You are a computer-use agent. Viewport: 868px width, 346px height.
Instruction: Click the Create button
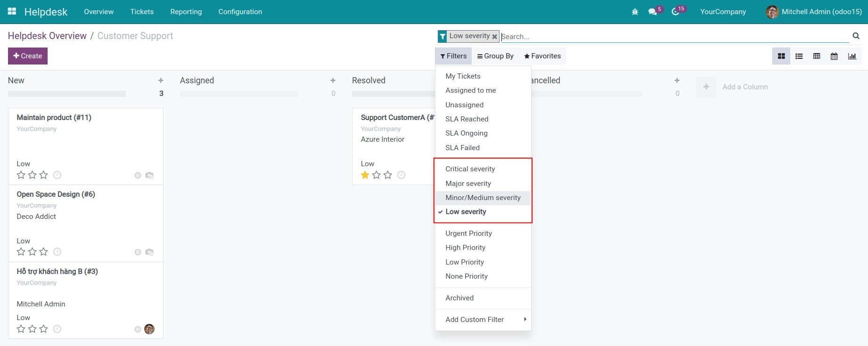pyautogui.click(x=28, y=56)
